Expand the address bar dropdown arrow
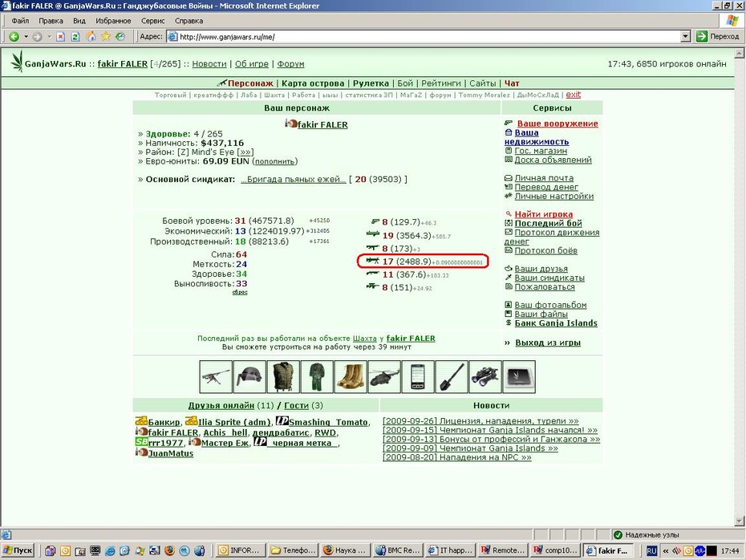 pyautogui.click(x=686, y=37)
